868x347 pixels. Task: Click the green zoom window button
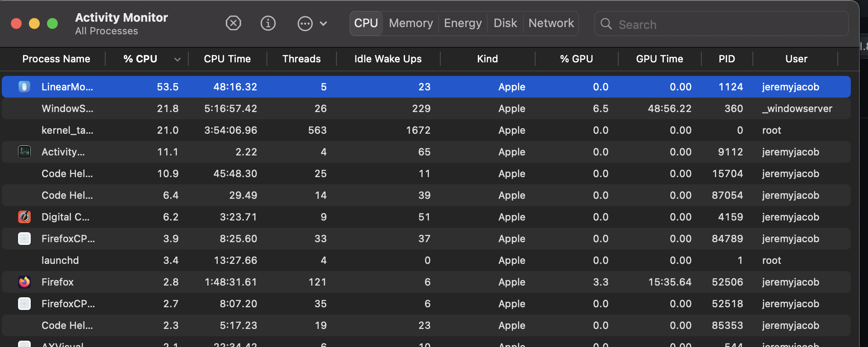(x=52, y=23)
